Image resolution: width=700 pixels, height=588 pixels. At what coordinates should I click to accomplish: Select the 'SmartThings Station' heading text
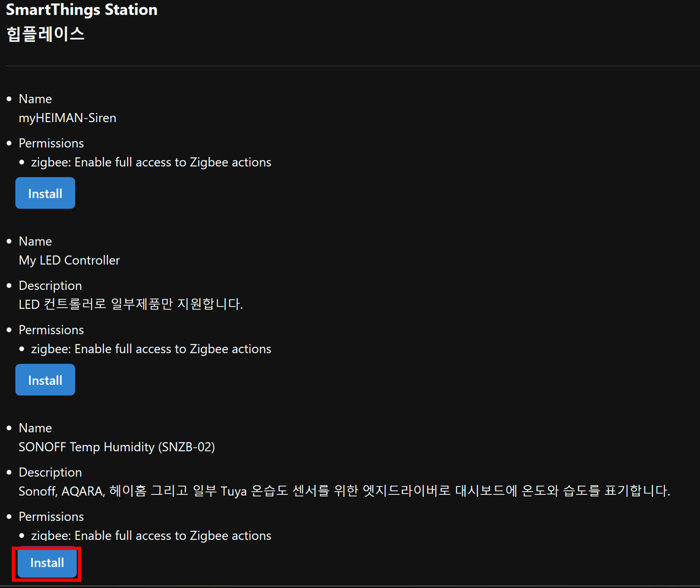click(x=82, y=10)
